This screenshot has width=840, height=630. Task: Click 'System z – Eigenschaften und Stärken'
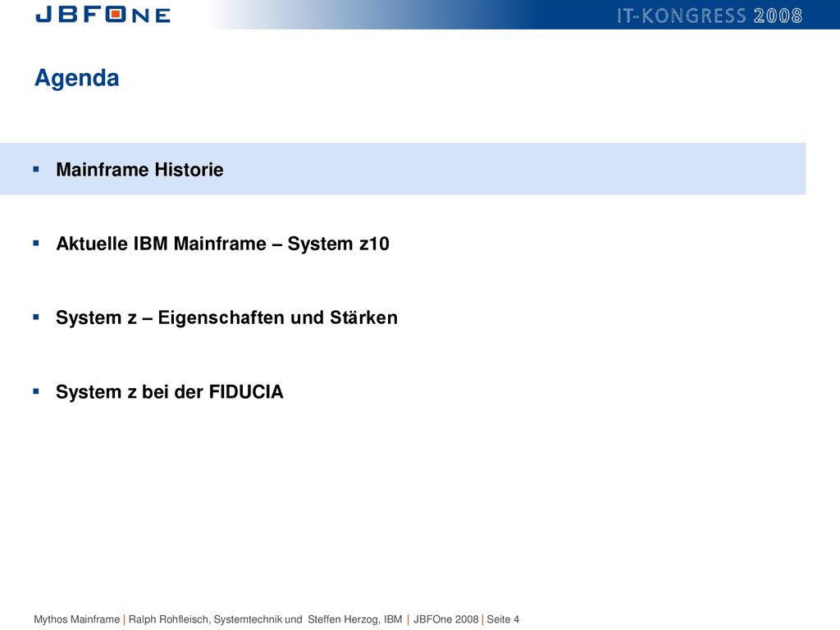pos(226,317)
